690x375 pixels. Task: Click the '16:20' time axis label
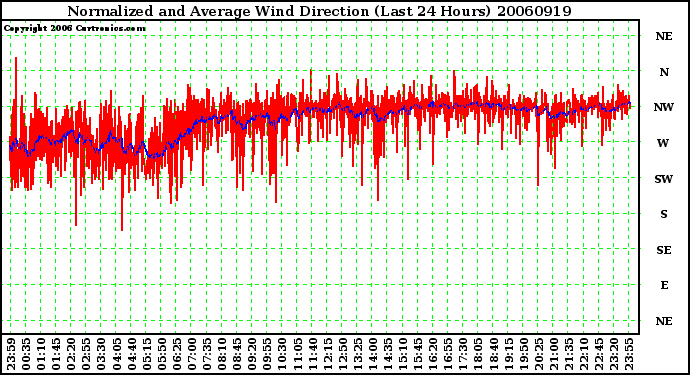click(x=433, y=354)
